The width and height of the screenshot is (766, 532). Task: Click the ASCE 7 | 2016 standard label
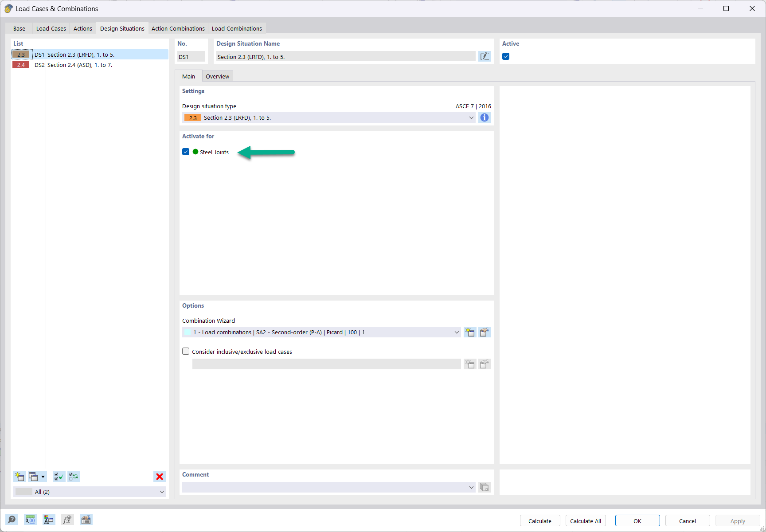point(473,106)
